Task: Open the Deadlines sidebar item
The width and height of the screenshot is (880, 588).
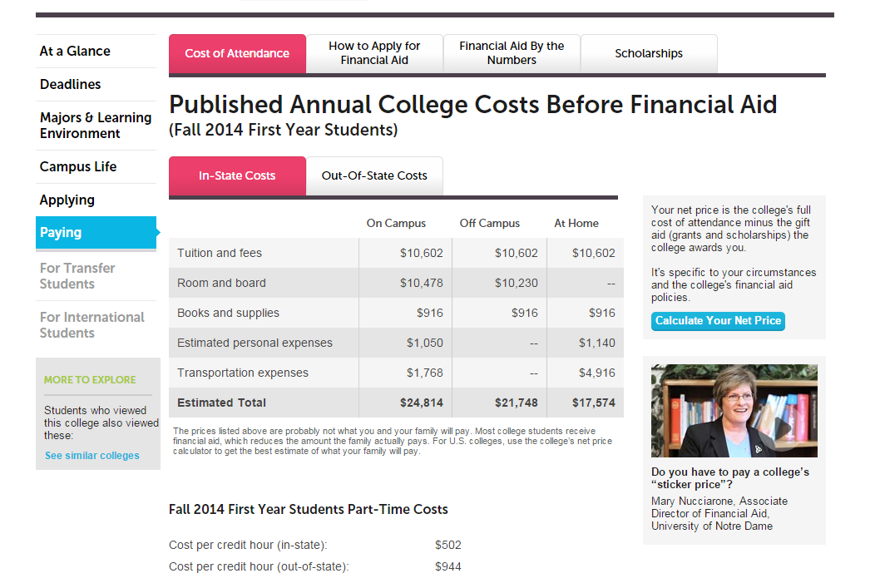Action: pos(70,85)
